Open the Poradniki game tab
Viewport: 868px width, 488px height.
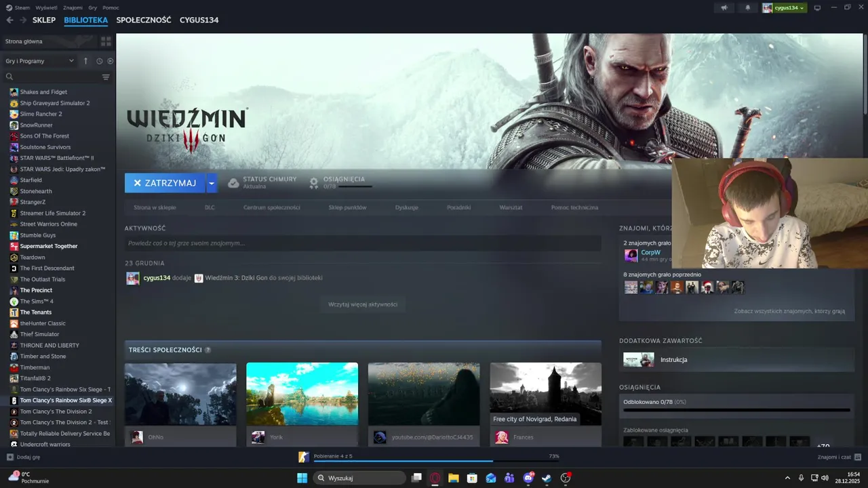tap(459, 207)
